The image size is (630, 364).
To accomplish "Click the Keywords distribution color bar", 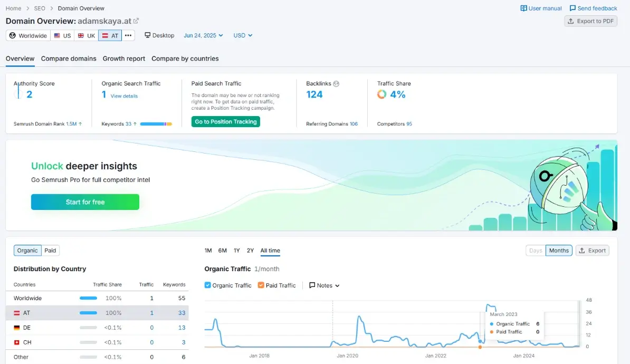I will (x=156, y=124).
